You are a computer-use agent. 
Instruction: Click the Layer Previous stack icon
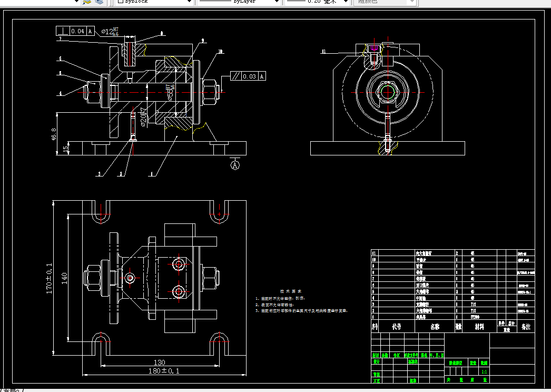coord(100,2)
